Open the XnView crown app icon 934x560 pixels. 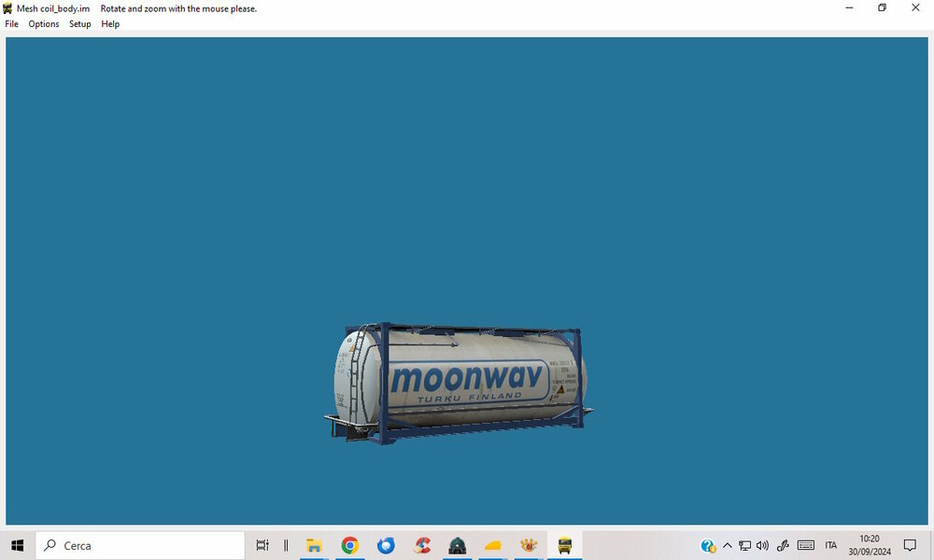point(529,545)
